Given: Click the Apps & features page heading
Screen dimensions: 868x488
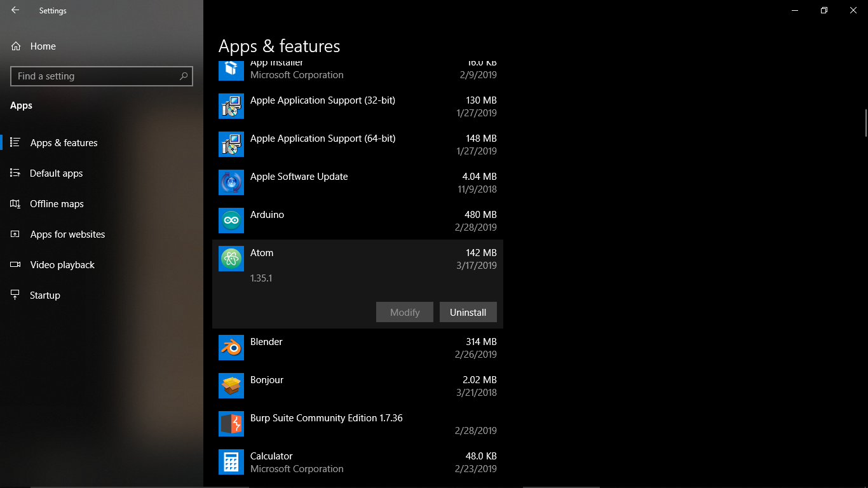Looking at the screenshot, I should (280, 46).
